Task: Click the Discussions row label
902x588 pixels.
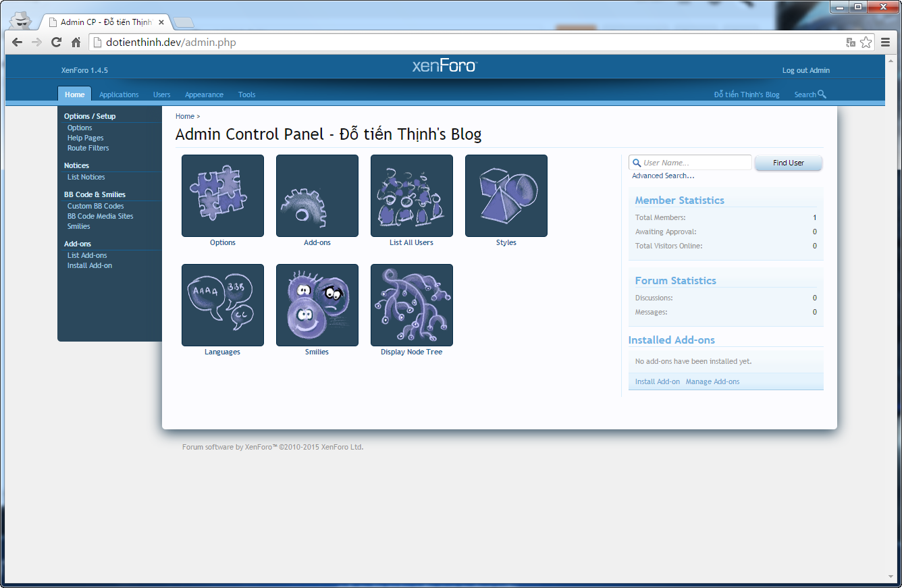Action: coord(654,298)
